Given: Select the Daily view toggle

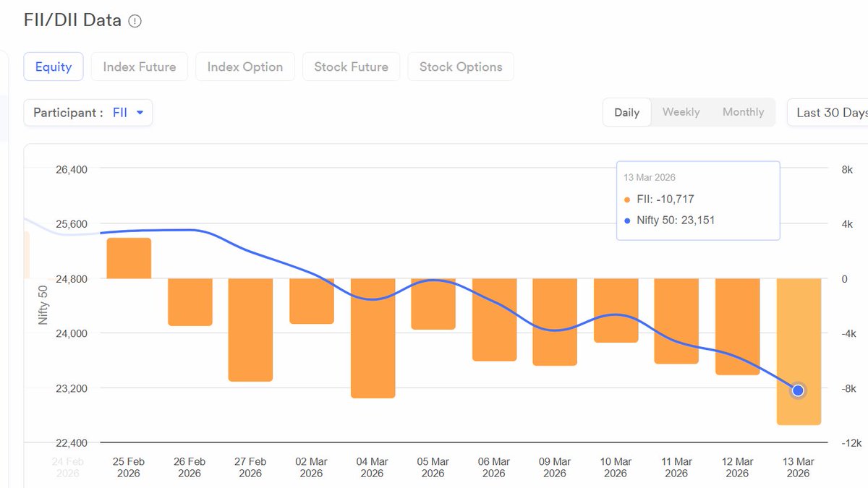Looking at the screenshot, I should click(627, 112).
